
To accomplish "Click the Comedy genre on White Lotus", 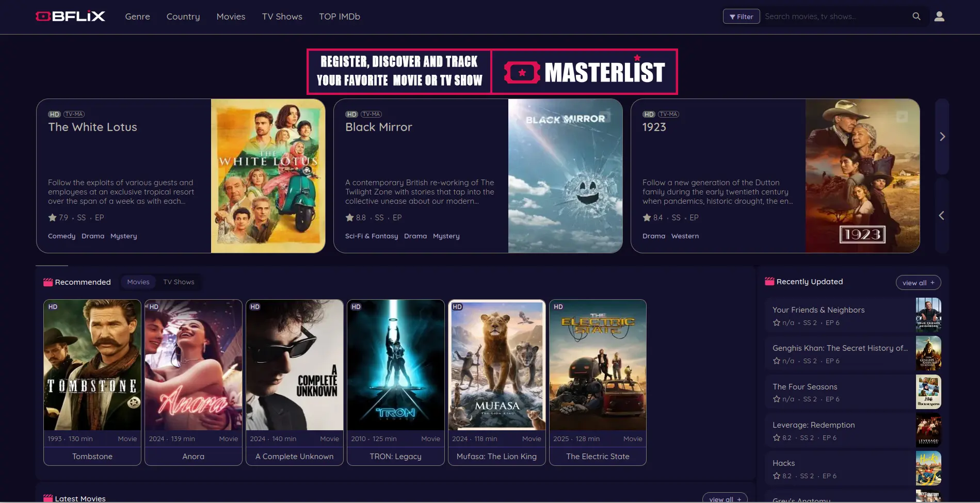I will (61, 236).
